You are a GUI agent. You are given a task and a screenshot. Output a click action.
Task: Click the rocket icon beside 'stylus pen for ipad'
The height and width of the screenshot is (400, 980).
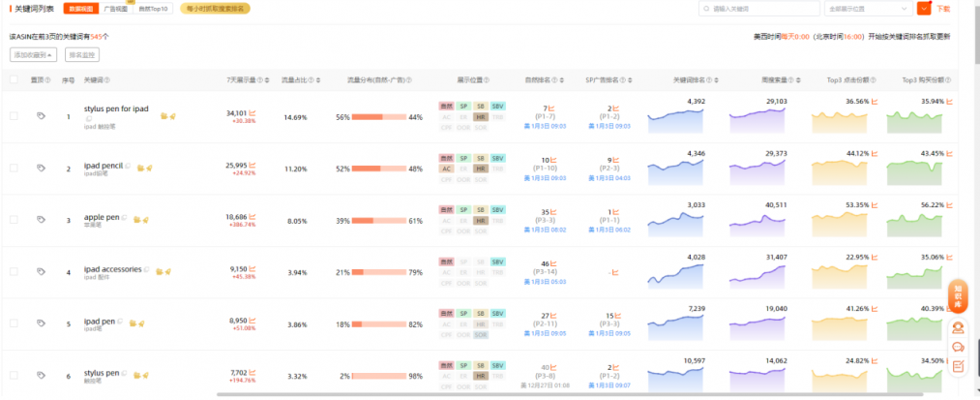[172, 116]
